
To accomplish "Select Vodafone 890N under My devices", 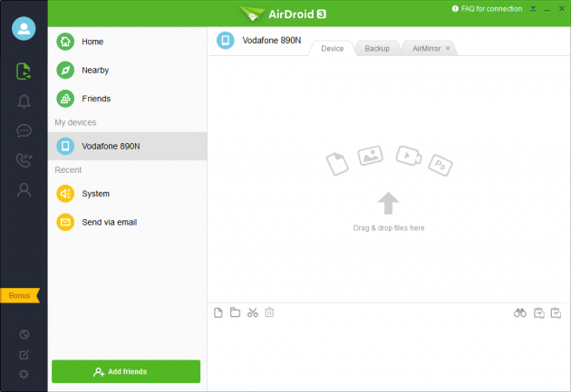I will (127, 146).
